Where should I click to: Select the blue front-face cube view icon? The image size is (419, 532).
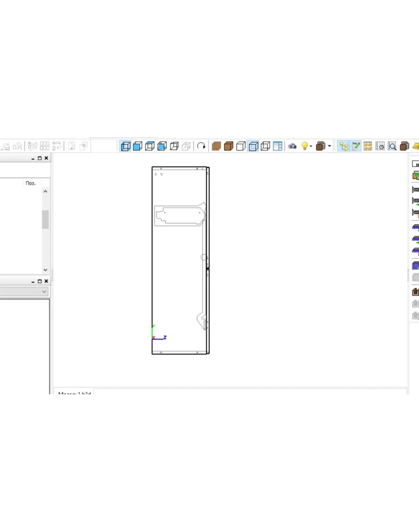pyautogui.click(x=137, y=146)
